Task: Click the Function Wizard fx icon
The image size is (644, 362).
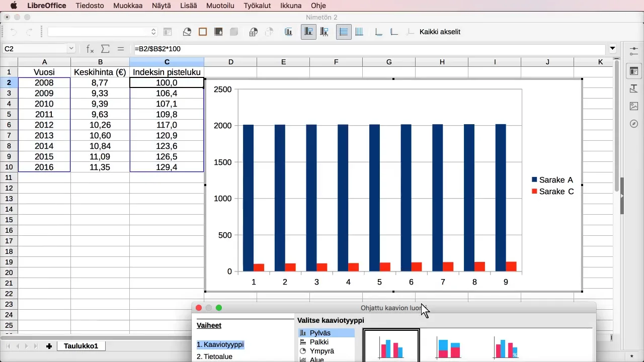Action: pyautogui.click(x=90, y=49)
